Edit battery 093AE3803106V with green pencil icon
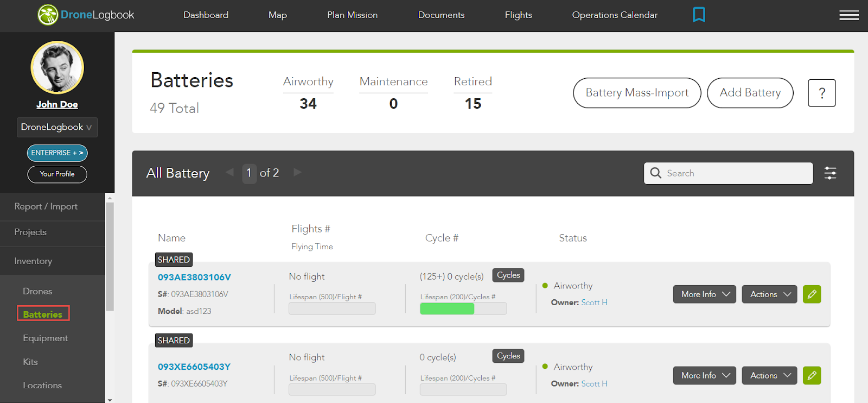The height and width of the screenshot is (403, 868). click(812, 294)
